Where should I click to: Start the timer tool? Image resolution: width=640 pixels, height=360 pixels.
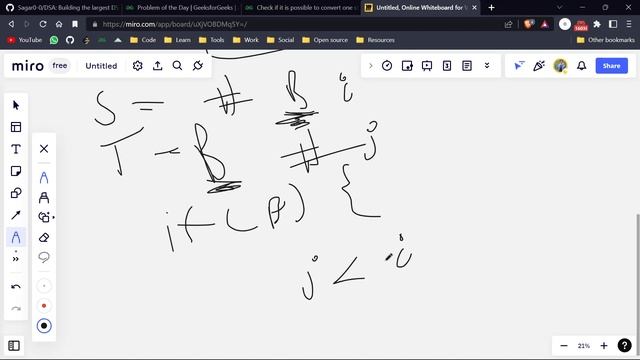pyautogui.click(x=387, y=66)
